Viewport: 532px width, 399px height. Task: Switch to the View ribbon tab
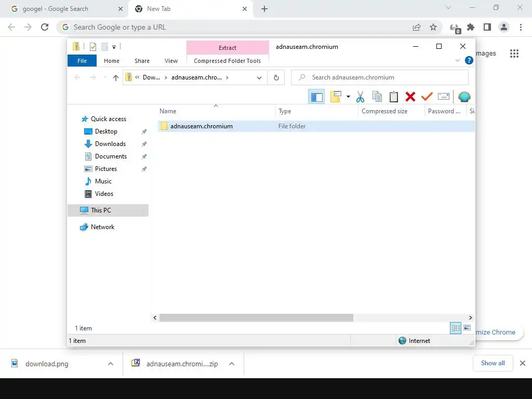171,61
